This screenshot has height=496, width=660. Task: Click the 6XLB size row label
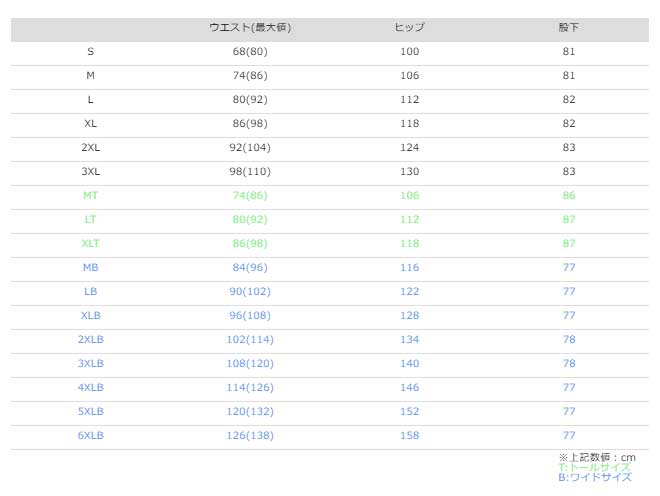91,435
